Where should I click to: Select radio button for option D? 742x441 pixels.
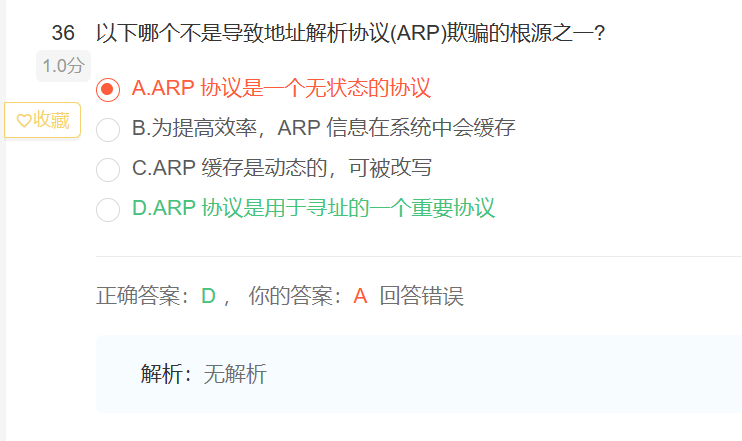108,209
